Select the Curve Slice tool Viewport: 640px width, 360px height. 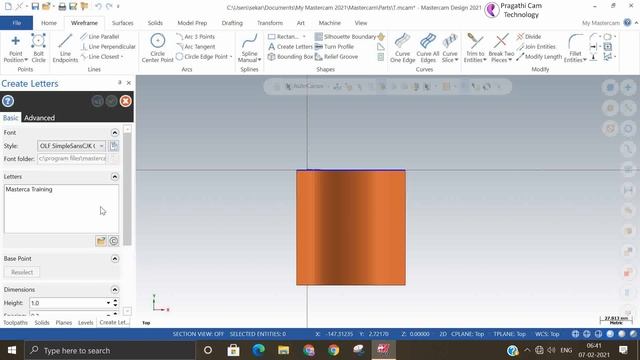point(450,48)
